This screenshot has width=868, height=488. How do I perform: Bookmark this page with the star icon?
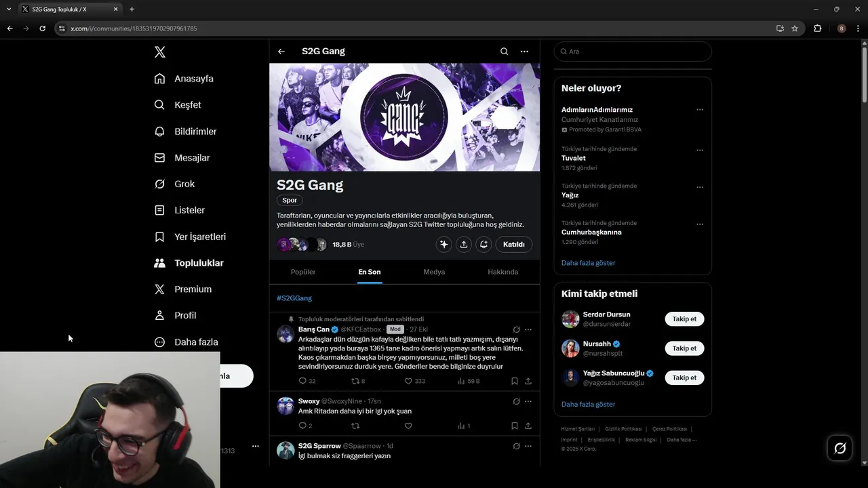[x=795, y=28]
